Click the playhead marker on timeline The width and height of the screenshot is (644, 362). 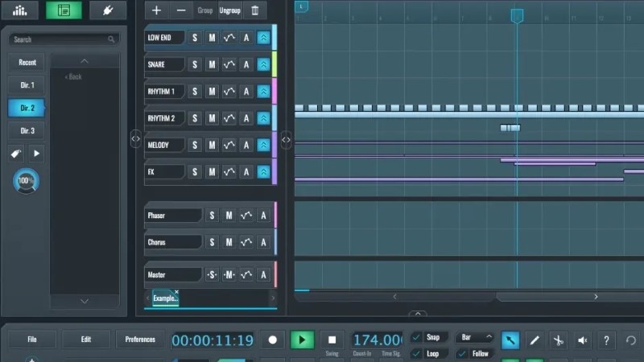click(x=517, y=16)
